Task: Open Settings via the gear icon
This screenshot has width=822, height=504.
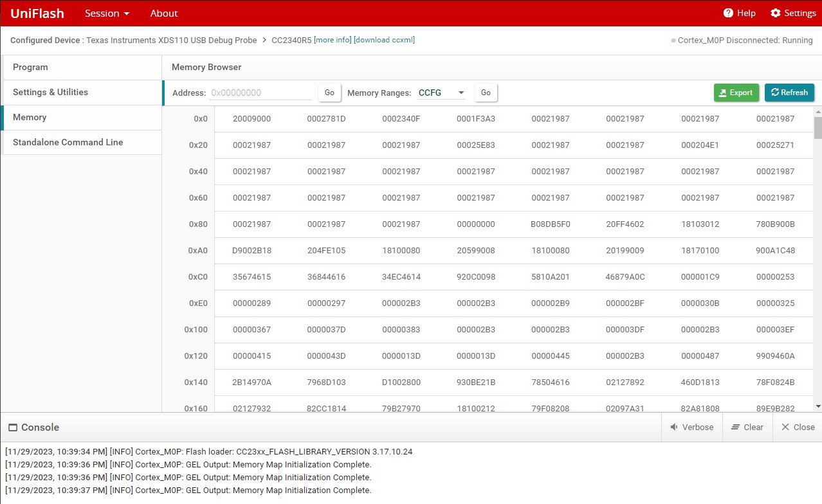Action: (776, 14)
